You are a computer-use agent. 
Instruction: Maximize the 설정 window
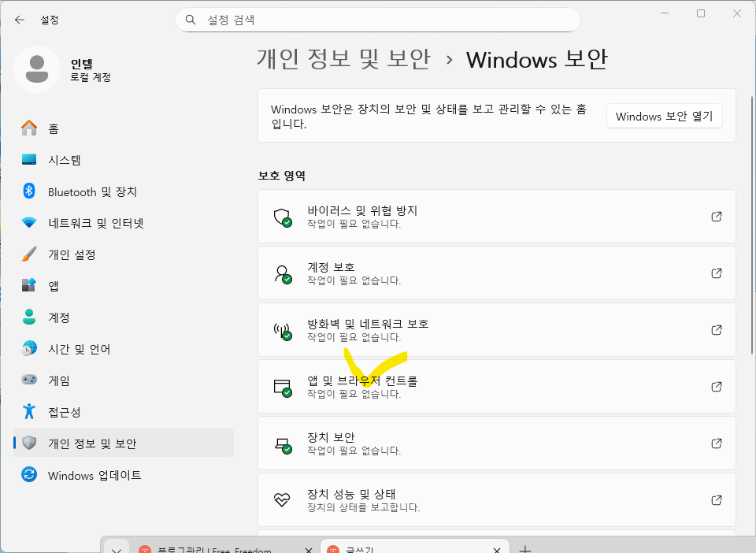(x=701, y=13)
